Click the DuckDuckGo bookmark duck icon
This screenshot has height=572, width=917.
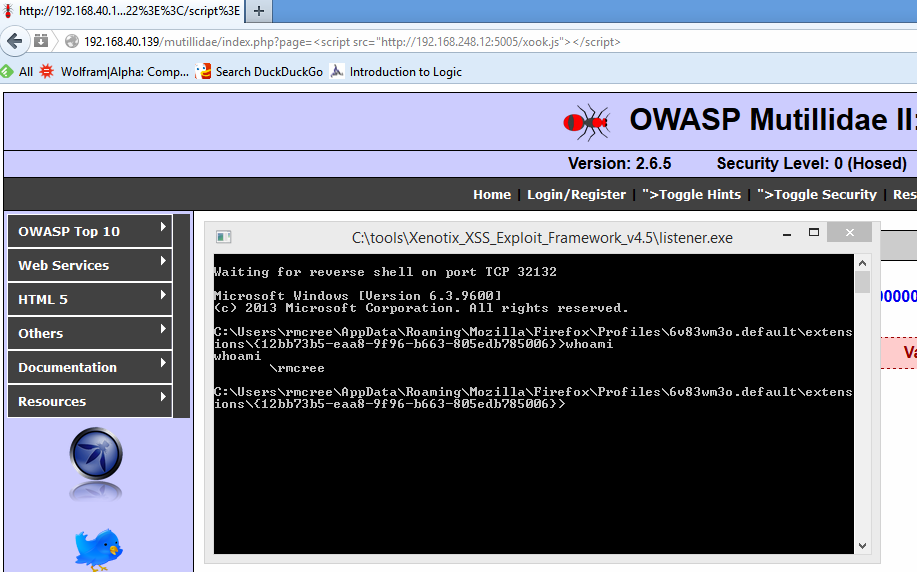203,71
